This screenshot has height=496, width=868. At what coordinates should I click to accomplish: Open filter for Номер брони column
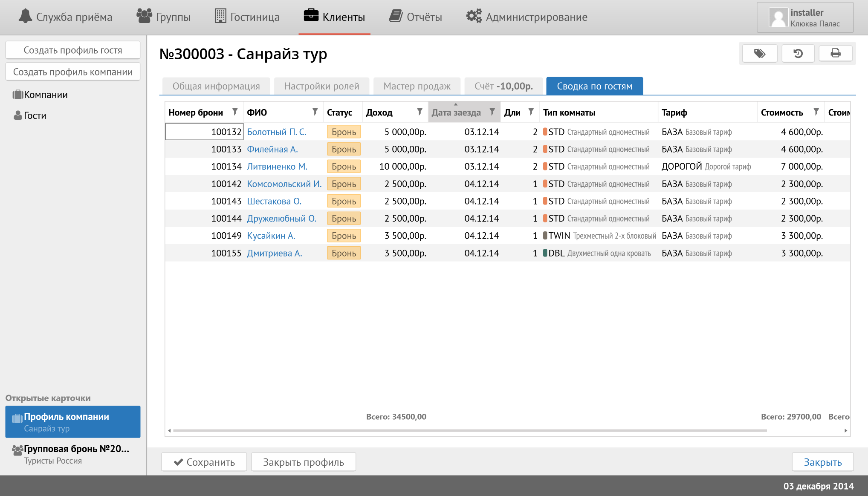point(235,112)
